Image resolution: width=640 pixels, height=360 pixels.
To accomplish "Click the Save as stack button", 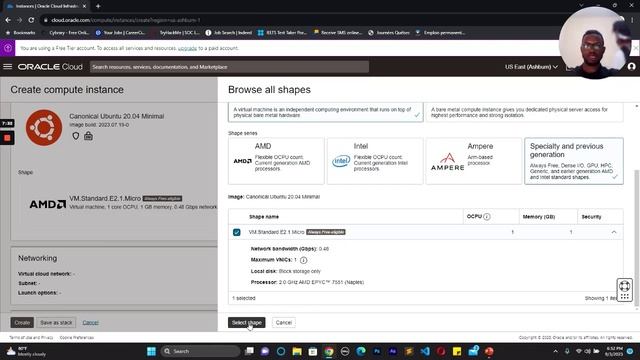I will tap(56, 322).
